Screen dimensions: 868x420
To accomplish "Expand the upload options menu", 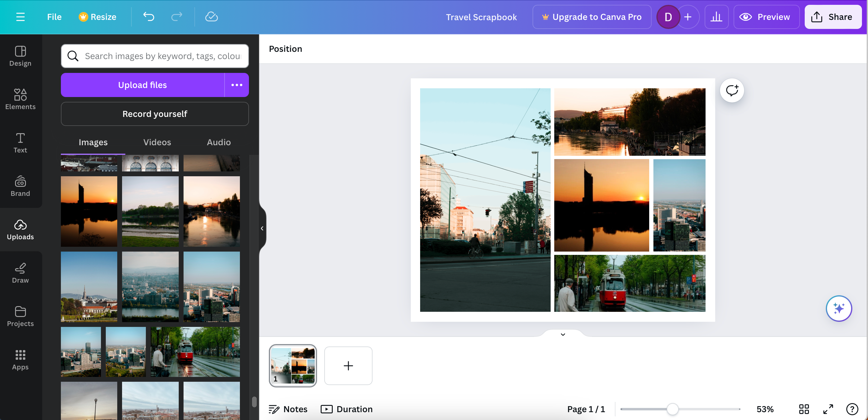I will tap(236, 85).
